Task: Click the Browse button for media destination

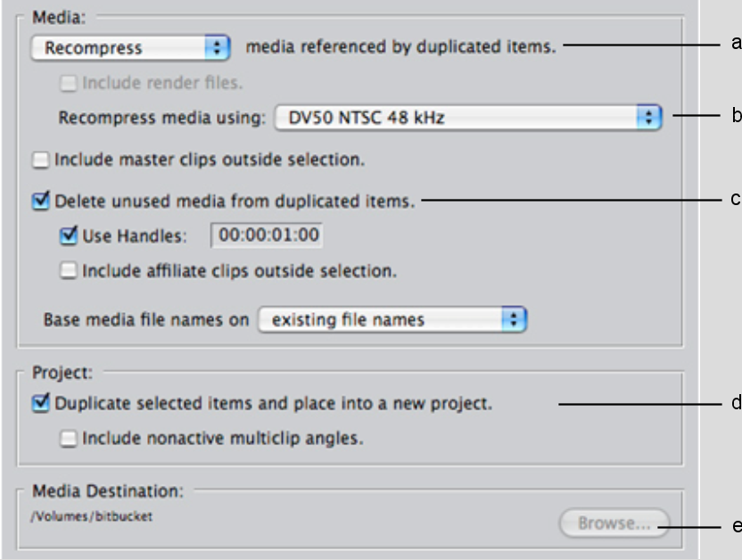Action: tap(612, 523)
